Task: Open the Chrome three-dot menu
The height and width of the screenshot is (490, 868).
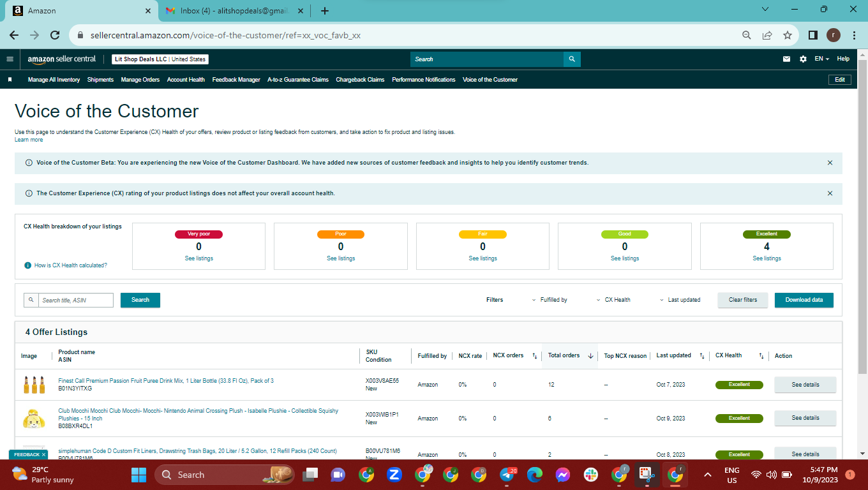Action: [854, 35]
